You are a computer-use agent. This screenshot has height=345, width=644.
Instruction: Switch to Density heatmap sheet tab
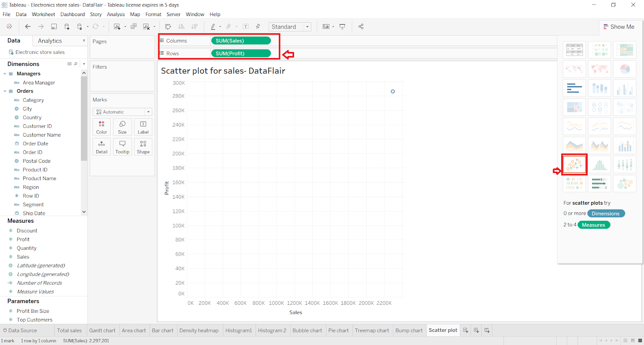(x=199, y=330)
